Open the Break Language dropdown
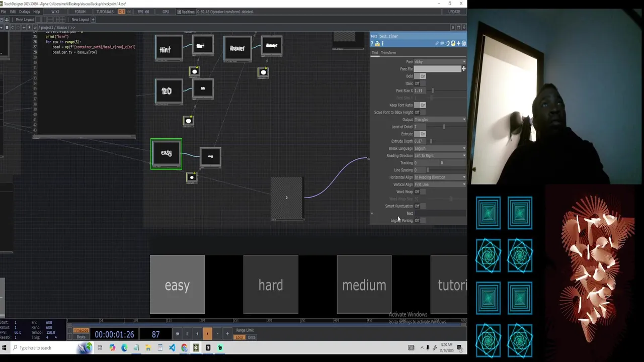 pos(440,148)
